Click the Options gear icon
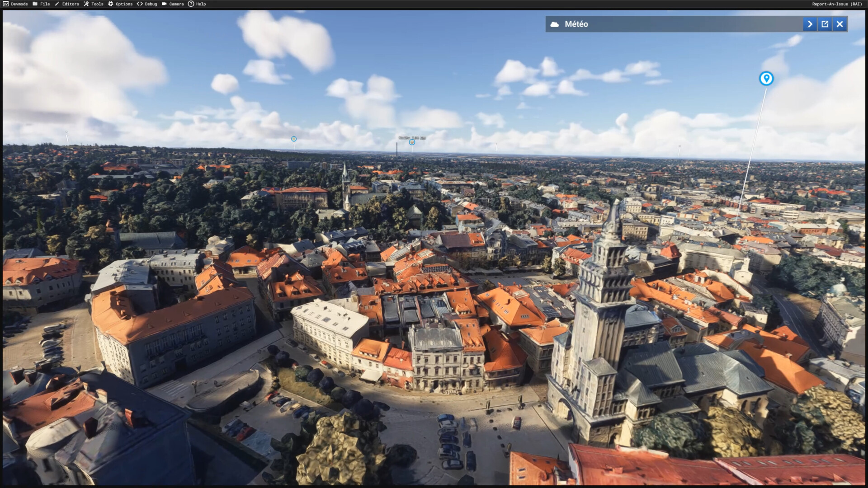Image resolution: width=868 pixels, height=488 pixels. [x=110, y=4]
